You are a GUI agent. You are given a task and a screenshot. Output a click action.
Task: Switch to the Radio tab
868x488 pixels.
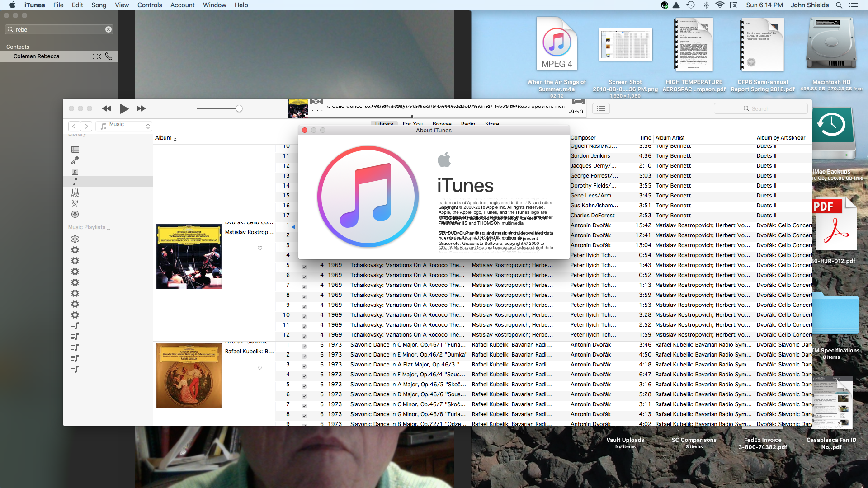pyautogui.click(x=468, y=123)
